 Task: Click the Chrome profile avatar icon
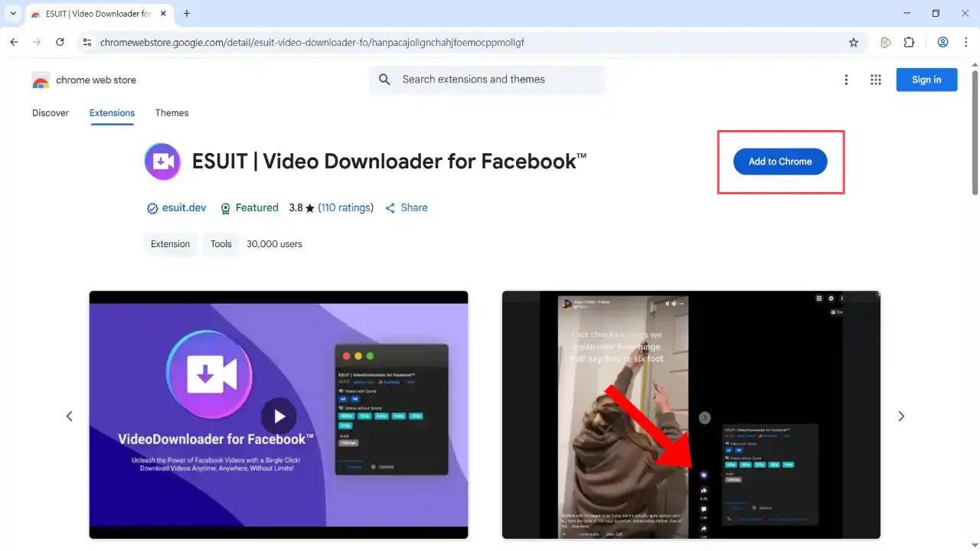[942, 43]
